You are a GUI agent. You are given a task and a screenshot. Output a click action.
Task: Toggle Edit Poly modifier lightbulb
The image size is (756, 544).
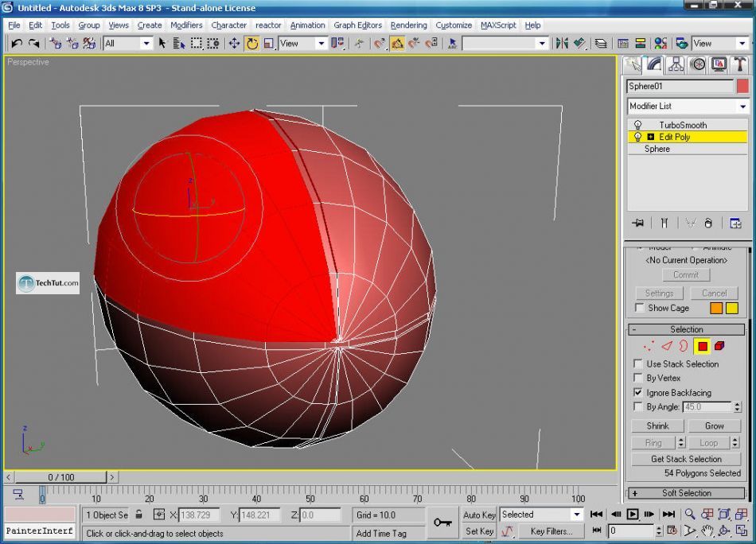(x=637, y=137)
